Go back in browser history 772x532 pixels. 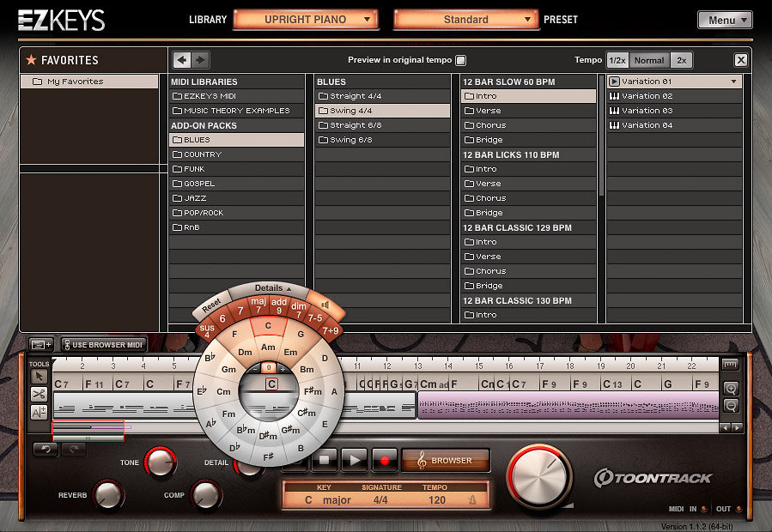pyautogui.click(x=182, y=60)
